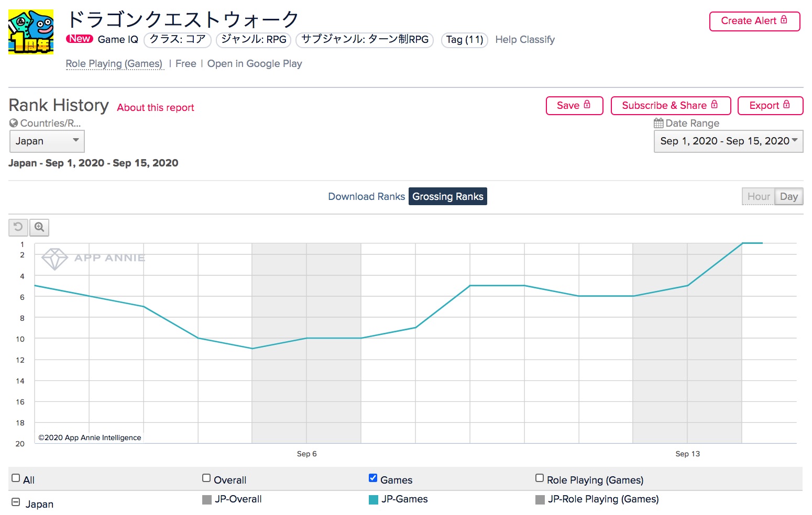Click the JP-Overall gray color swatch
This screenshot has width=812, height=515.
207,500
